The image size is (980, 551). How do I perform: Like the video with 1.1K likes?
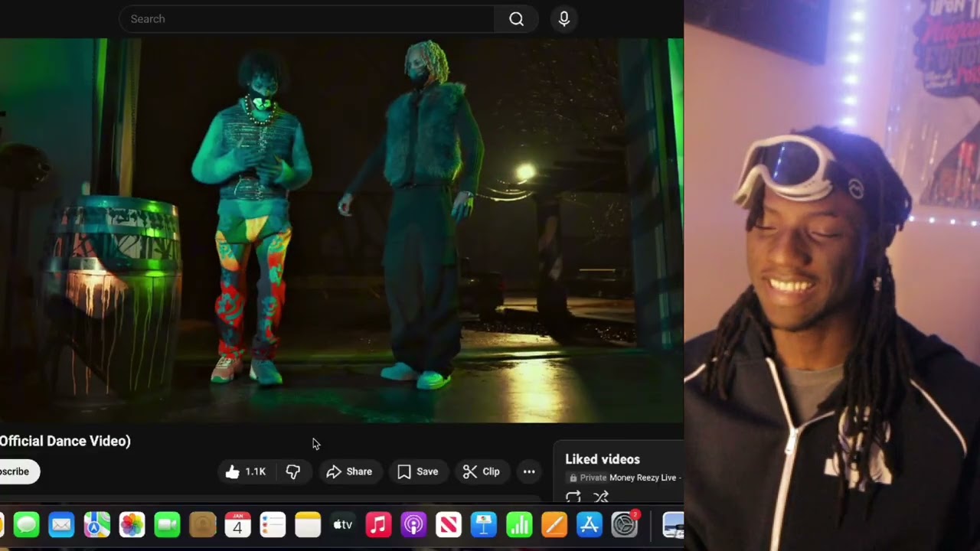click(245, 471)
